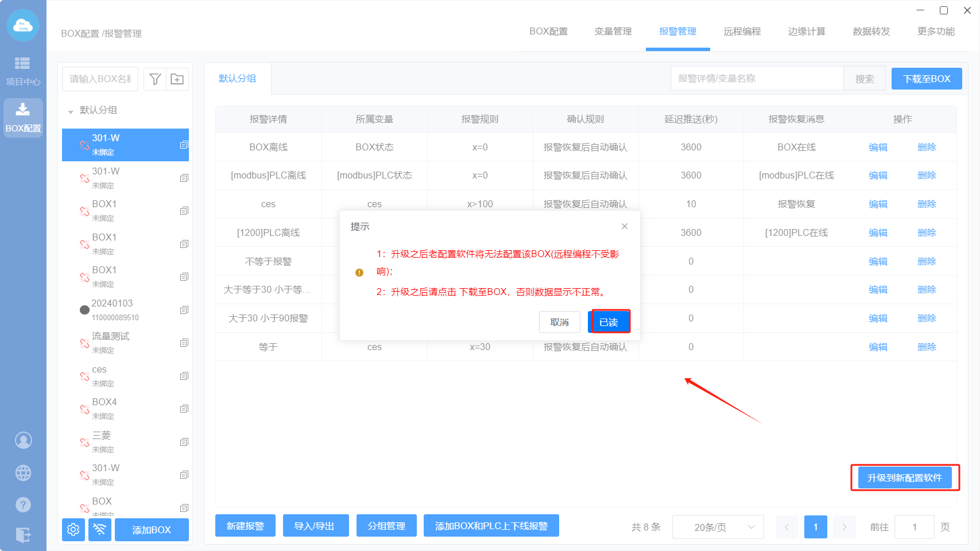This screenshot has height=551, width=980.
Task: Click the filter funnel icon
Action: [x=155, y=79]
